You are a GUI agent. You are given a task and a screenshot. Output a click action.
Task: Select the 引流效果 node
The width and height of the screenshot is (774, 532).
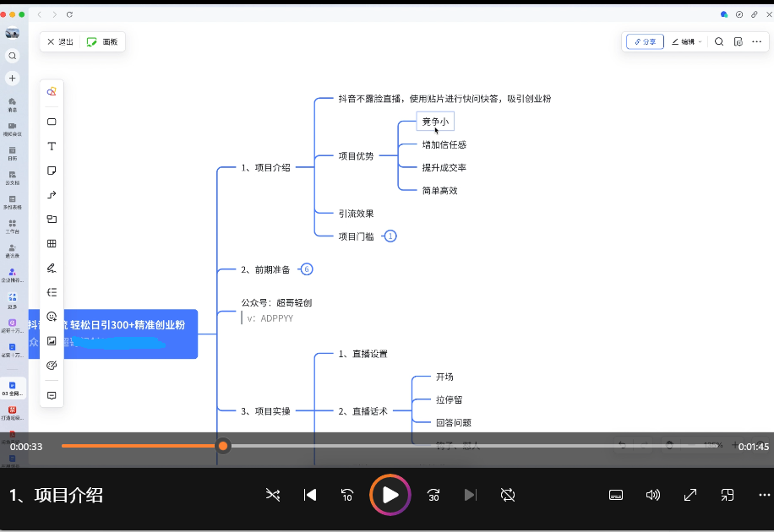[x=356, y=214]
